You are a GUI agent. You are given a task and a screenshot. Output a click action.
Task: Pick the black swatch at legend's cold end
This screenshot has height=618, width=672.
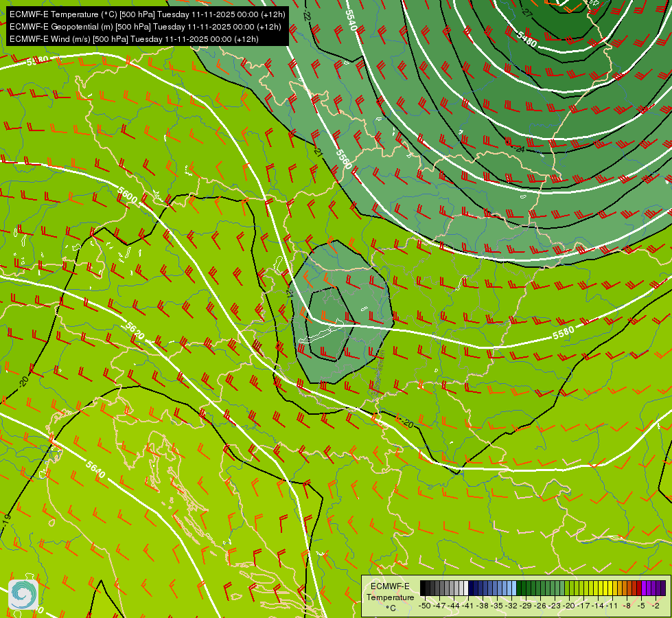tap(423, 588)
